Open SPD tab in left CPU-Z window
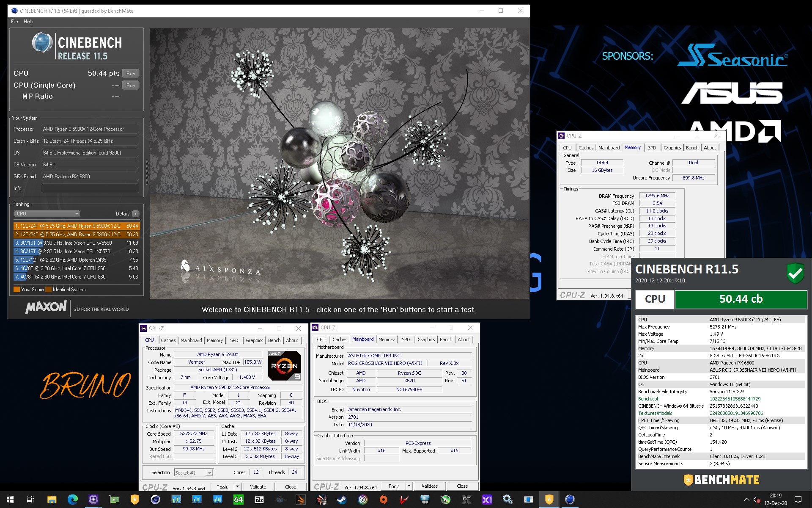The image size is (812, 508). (x=234, y=340)
